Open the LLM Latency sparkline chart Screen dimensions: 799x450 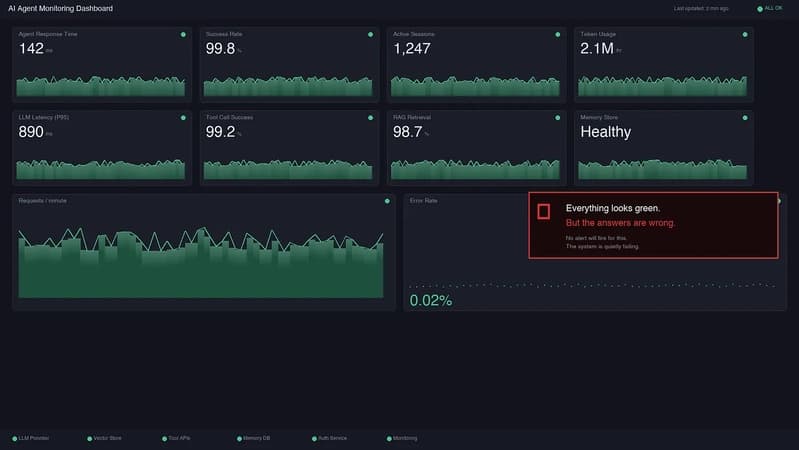(100, 169)
